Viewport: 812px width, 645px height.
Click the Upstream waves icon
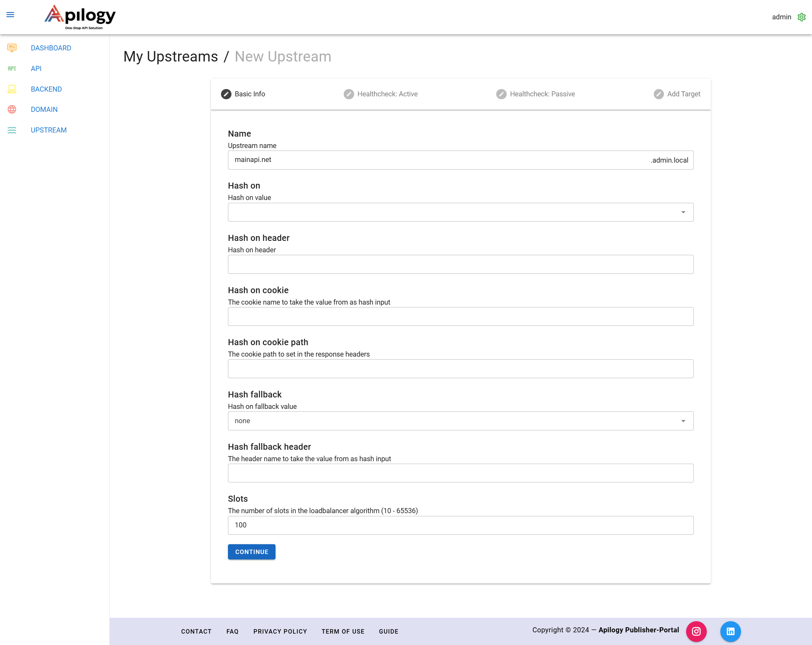point(12,130)
